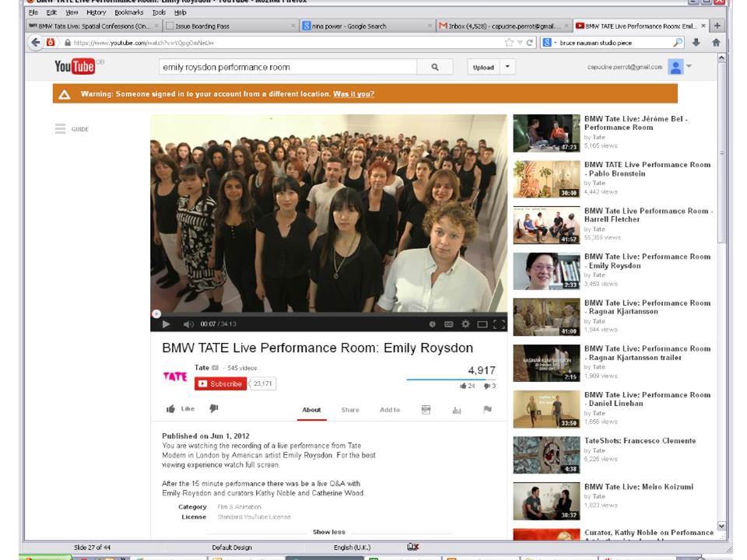Report the video with flag icon
This screenshot has width=747, height=560.
coord(487,409)
